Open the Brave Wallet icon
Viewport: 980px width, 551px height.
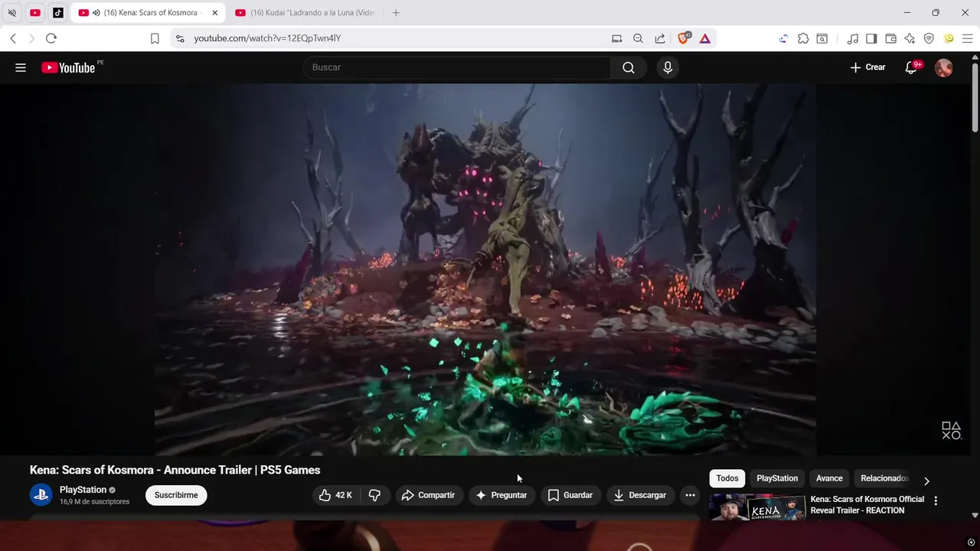[x=890, y=38]
